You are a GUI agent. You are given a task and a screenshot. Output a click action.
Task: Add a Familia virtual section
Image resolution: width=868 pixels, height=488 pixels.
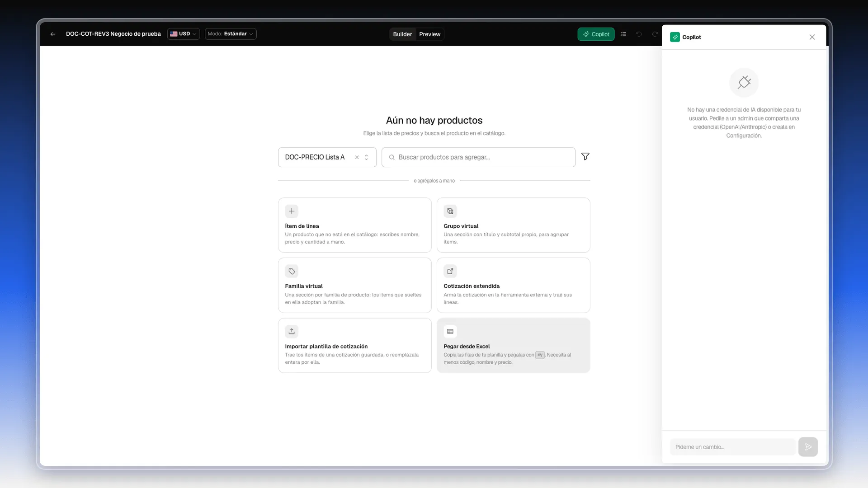tap(355, 285)
